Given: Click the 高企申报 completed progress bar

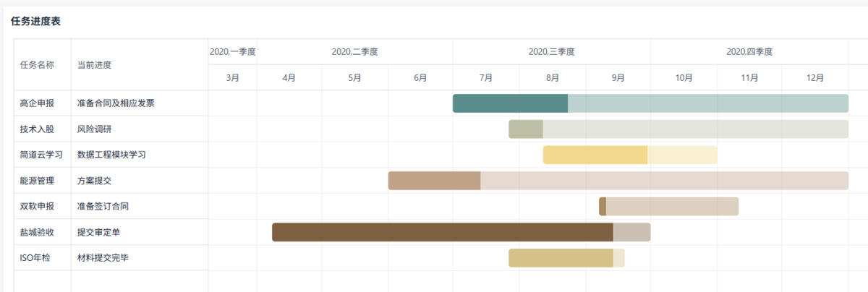Looking at the screenshot, I should pos(510,103).
